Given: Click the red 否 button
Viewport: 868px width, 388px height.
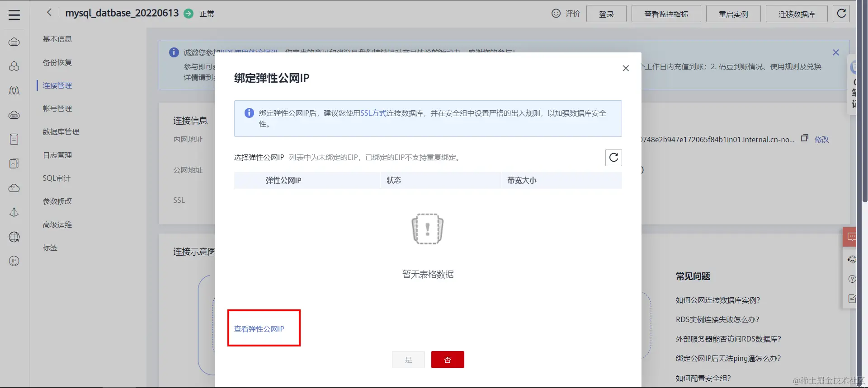Looking at the screenshot, I should pyautogui.click(x=448, y=360).
